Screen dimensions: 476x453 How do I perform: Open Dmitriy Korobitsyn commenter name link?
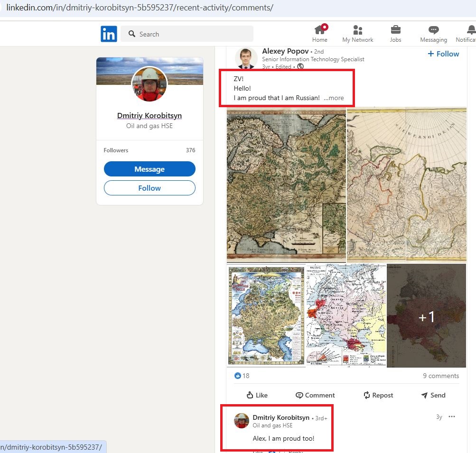(281, 418)
